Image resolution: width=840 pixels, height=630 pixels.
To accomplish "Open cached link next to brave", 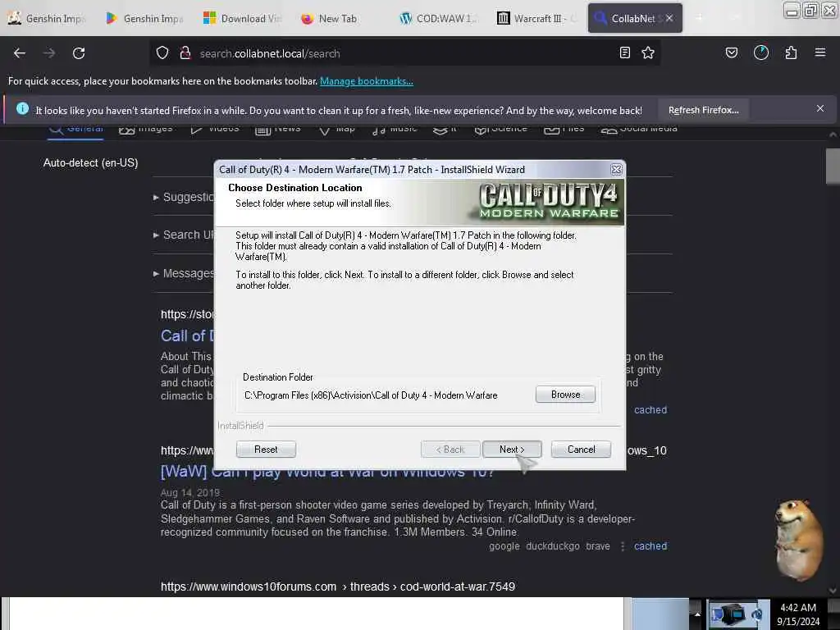I will tap(651, 546).
